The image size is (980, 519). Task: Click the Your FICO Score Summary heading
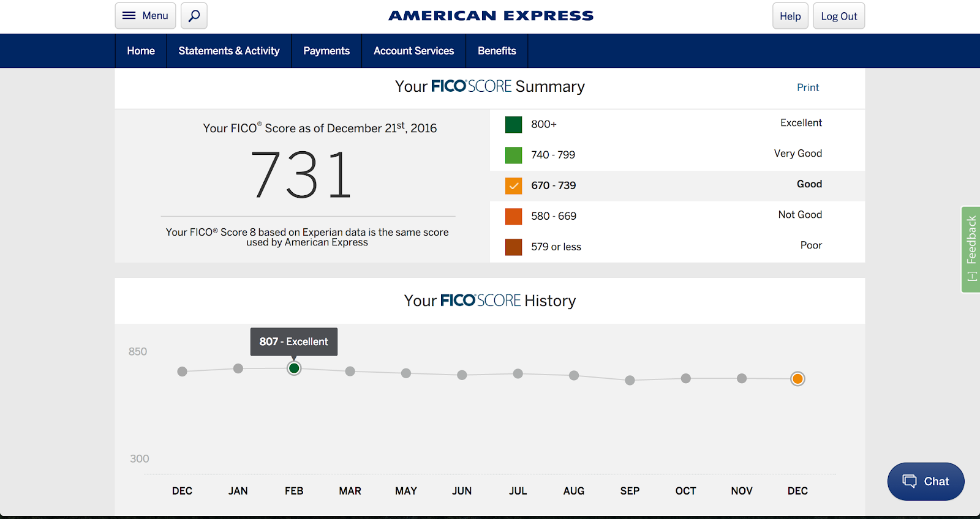tap(490, 86)
